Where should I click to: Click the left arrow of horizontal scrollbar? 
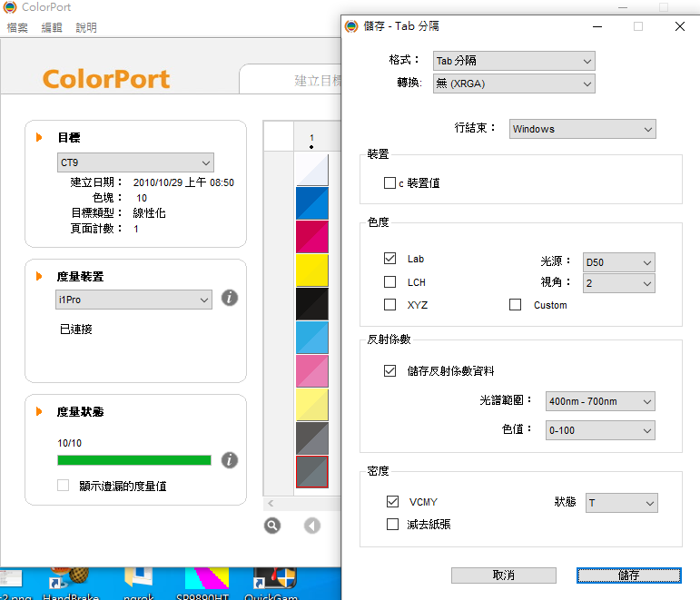click(271, 504)
